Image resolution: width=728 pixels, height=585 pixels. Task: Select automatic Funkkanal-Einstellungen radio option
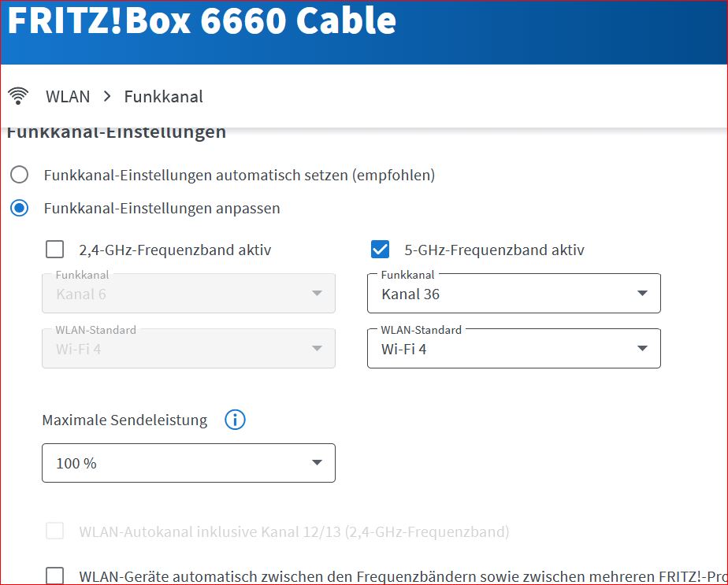click(20, 175)
